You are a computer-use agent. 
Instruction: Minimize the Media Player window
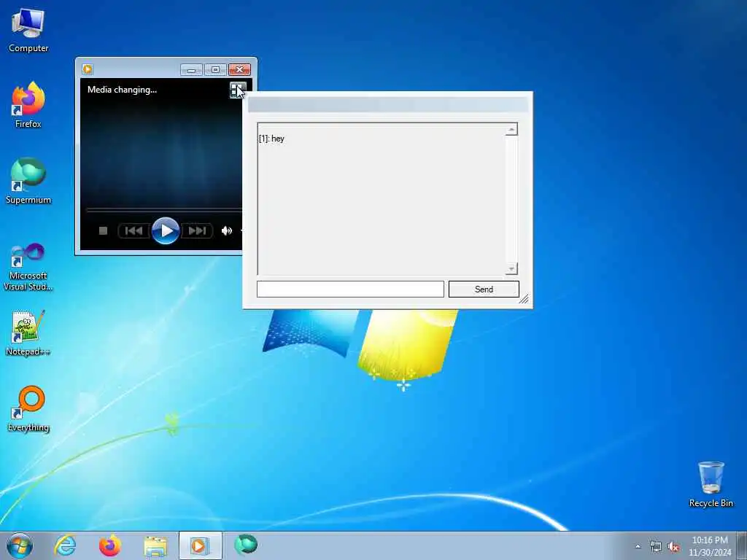click(192, 70)
